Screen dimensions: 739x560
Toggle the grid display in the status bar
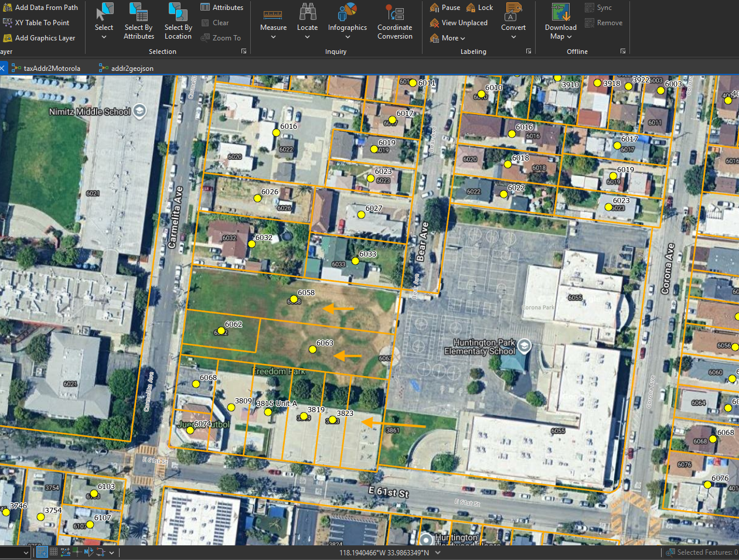point(53,552)
